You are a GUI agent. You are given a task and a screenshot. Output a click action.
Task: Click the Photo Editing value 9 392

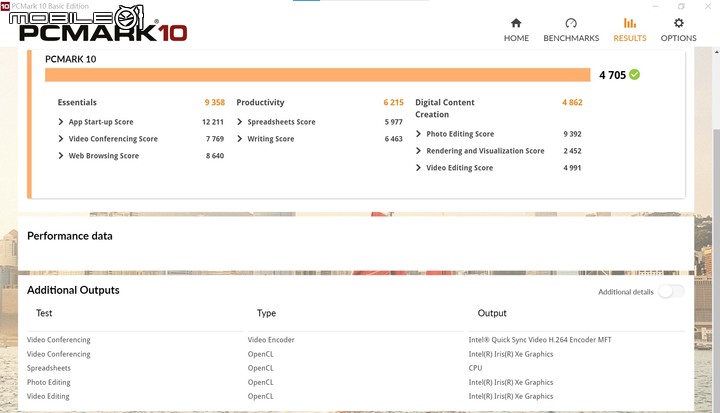pos(572,134)
